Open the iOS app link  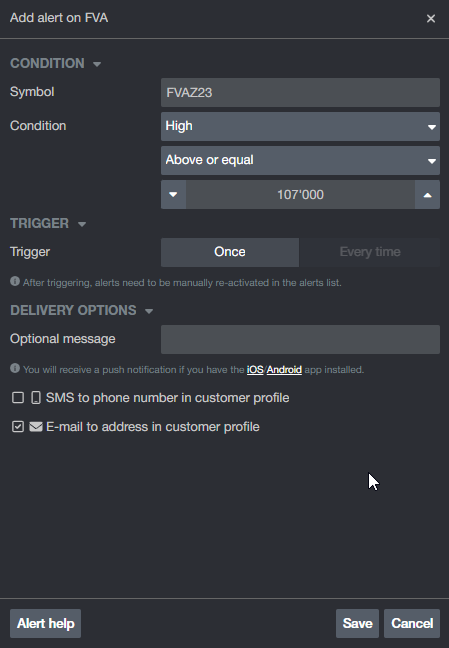pyautogui.click(x=255, y=369)
